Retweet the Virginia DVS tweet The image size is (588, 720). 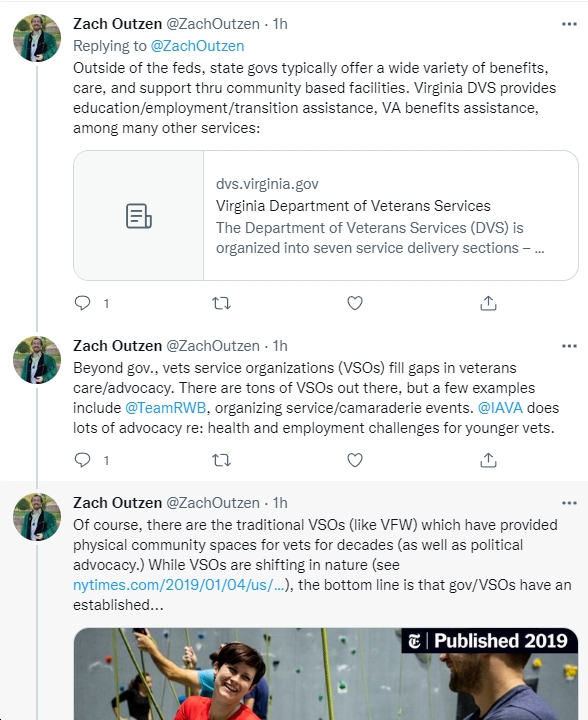(x=221, y=303)
